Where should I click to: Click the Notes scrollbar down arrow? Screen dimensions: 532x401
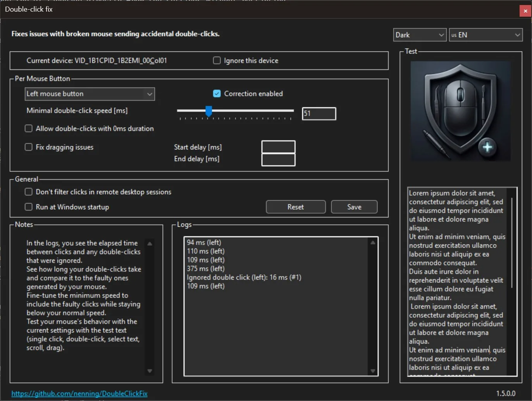pos(150,371)
